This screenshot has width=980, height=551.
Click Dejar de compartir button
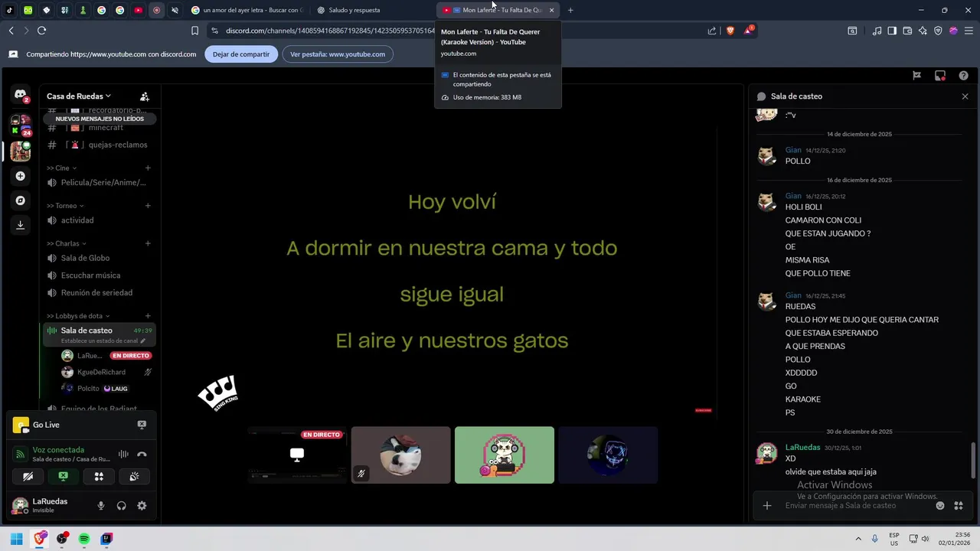[x=241, y=54]
